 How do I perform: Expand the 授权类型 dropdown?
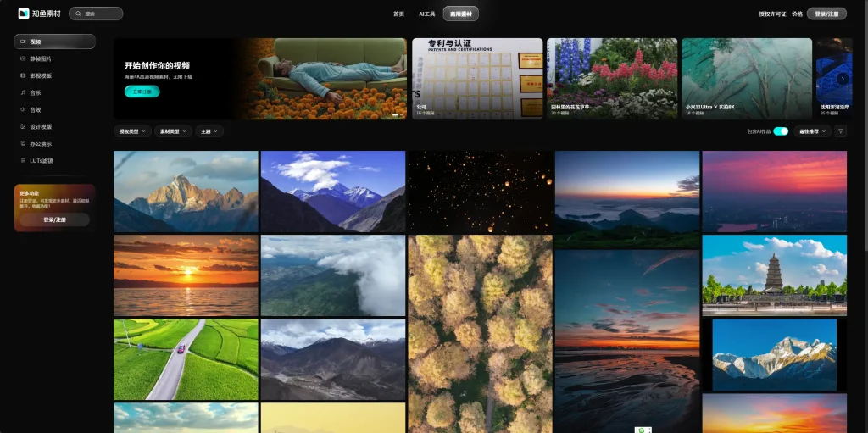(x=132, y=131)
